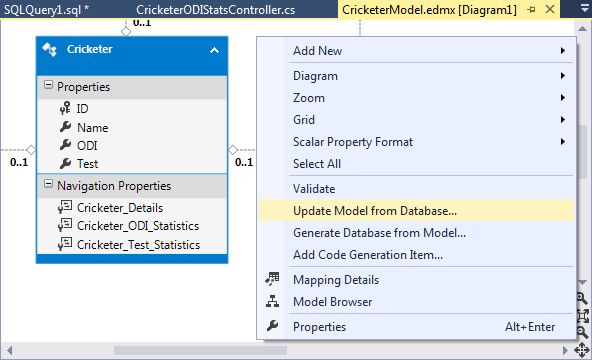Select the Cricketer_ODI_Statistics navigation property
The image size is (592, 360).
click(x=137, y=226)
